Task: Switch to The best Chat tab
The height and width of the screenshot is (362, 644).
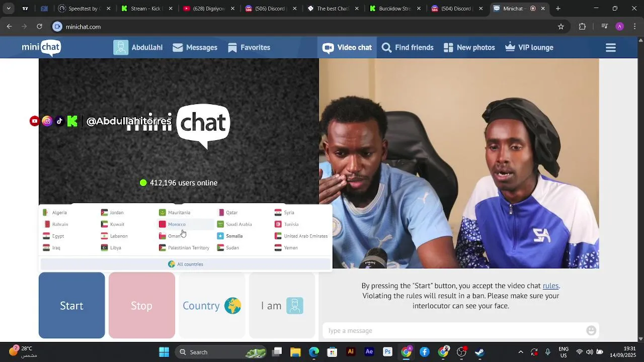Action: (x=333, y=9)
